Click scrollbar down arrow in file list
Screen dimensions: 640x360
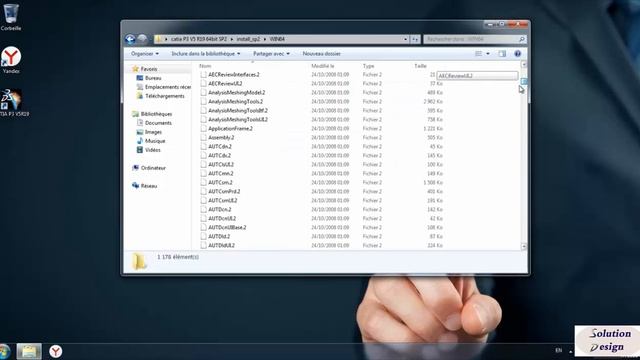click(524, 246)
